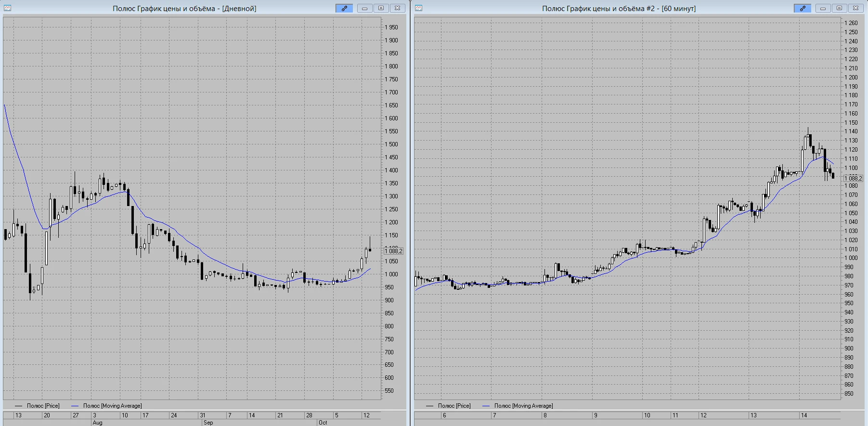The image size is (868, 426).
Task: Close the Дневной chart window
Action: (x=397, y=8)
